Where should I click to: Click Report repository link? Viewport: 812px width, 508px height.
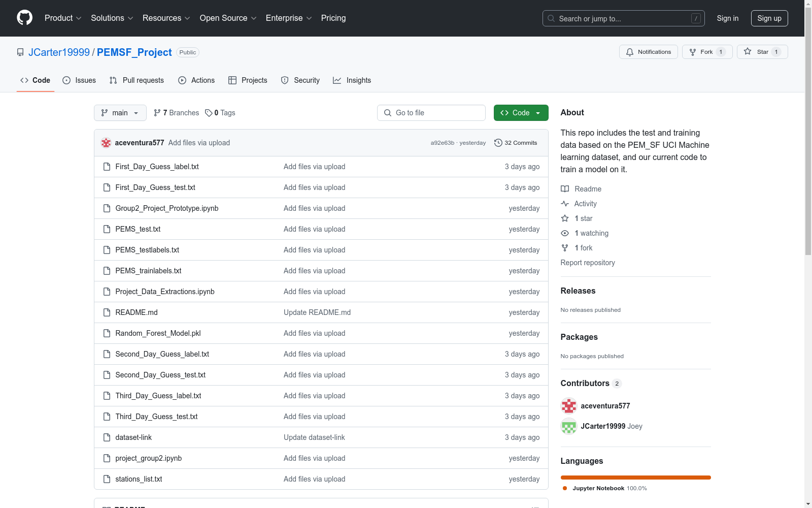tap(588, 263)
